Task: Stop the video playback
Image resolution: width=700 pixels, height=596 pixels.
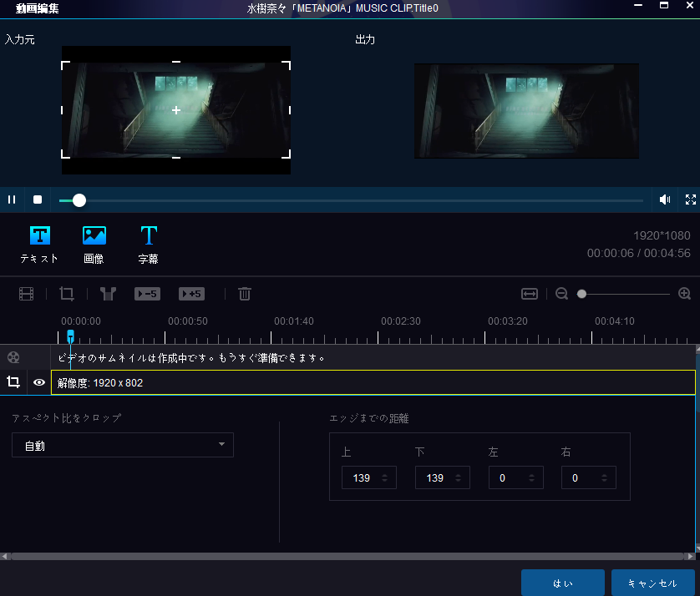Action: [38, 200]
